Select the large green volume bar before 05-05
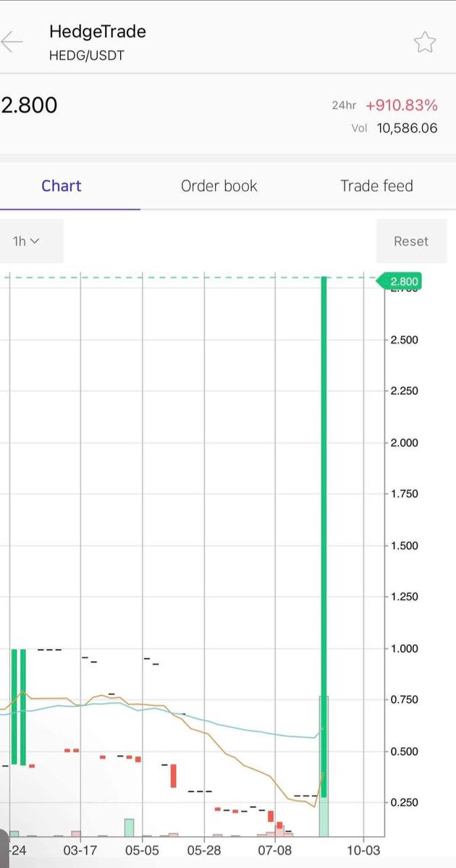 [x=129, y=827]
